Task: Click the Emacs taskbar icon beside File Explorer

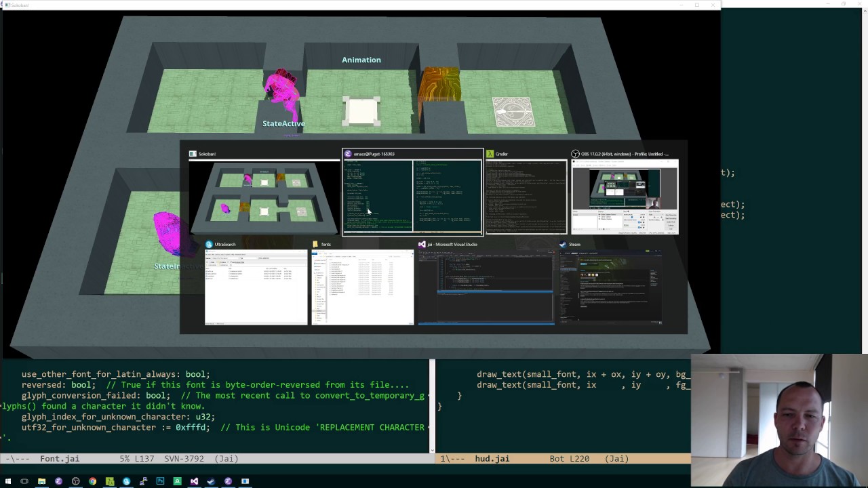Action: 58,481
